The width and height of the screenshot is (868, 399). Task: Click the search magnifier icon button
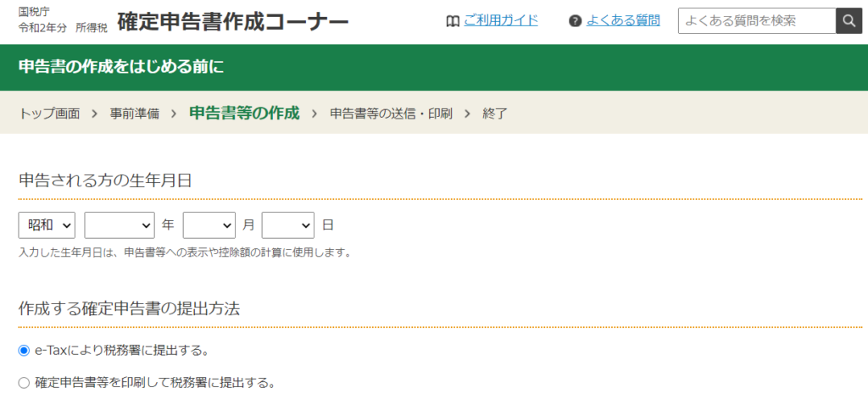(x=849, y=21)
